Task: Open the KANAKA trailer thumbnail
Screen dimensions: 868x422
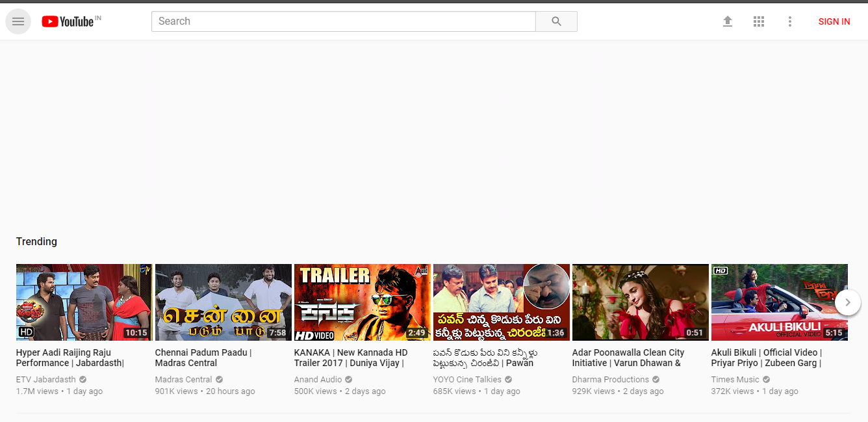Action: pyautogui.click(x=362, y=302)
